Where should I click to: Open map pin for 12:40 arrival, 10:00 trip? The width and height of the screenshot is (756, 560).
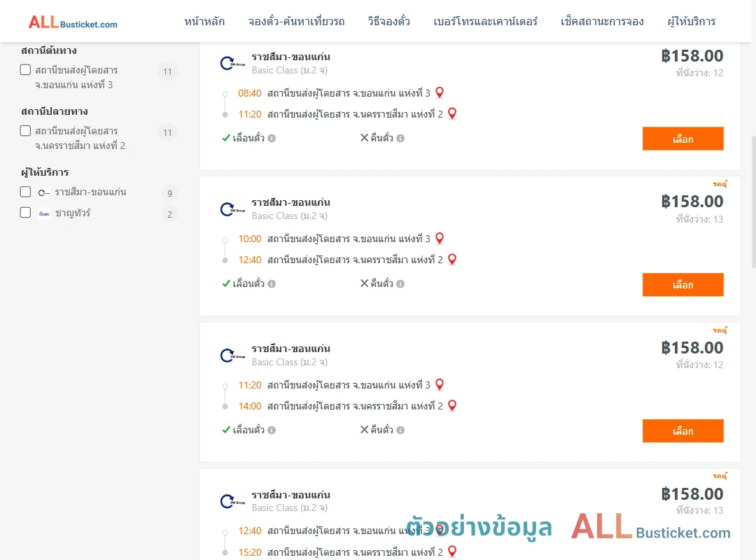point(452,259)
